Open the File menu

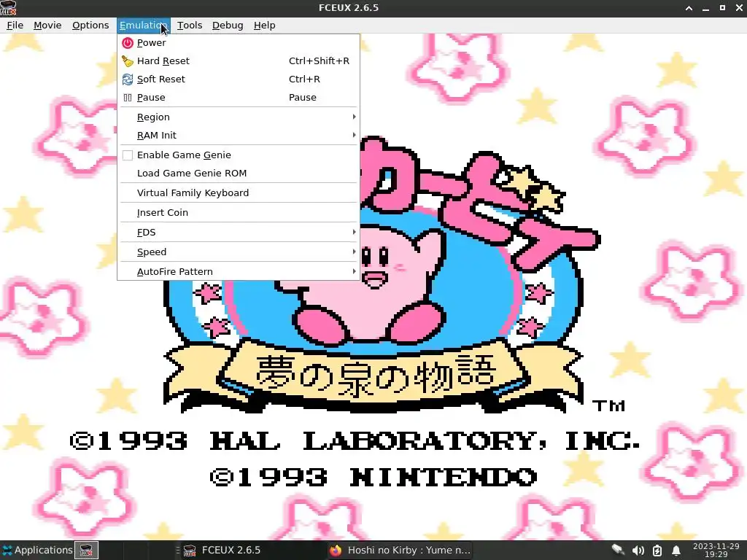coord(15,26)
